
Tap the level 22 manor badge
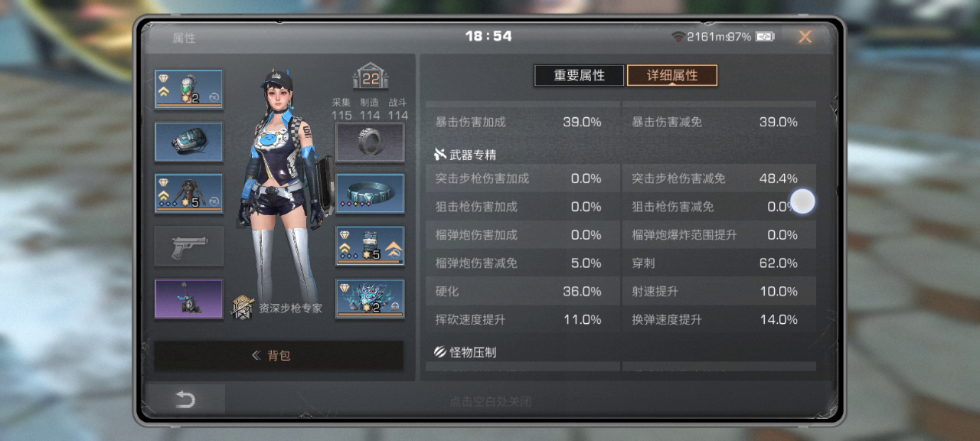coord(371,77)
